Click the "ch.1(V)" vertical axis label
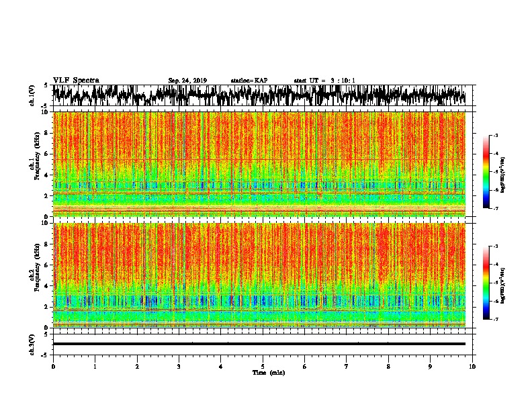 point(32,95)
